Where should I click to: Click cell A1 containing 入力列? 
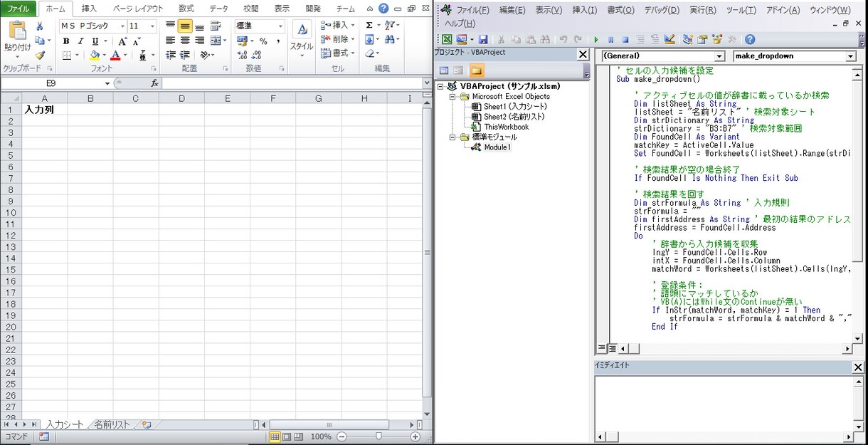[x=45, y=110]
